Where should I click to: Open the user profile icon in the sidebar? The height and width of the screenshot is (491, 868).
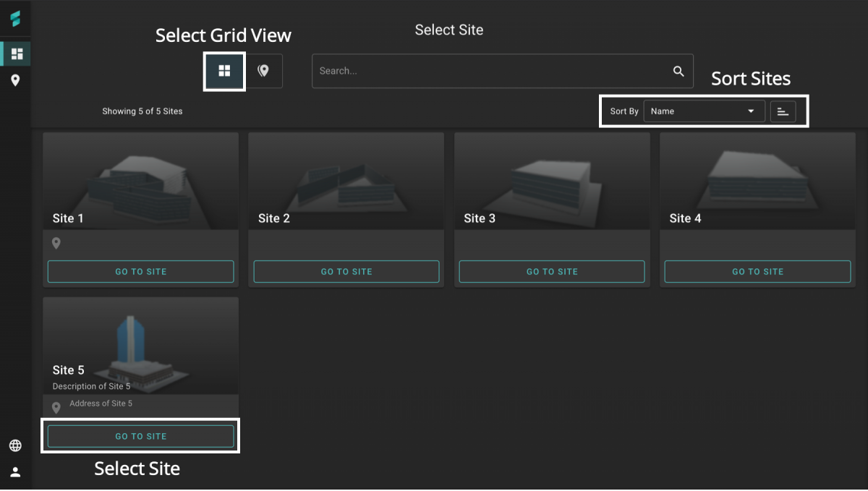(x=15, y=472)
